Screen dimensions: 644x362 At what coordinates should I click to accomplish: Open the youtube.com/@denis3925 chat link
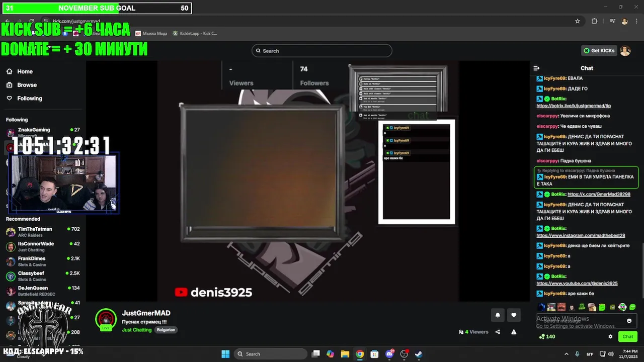coord(577,284)
